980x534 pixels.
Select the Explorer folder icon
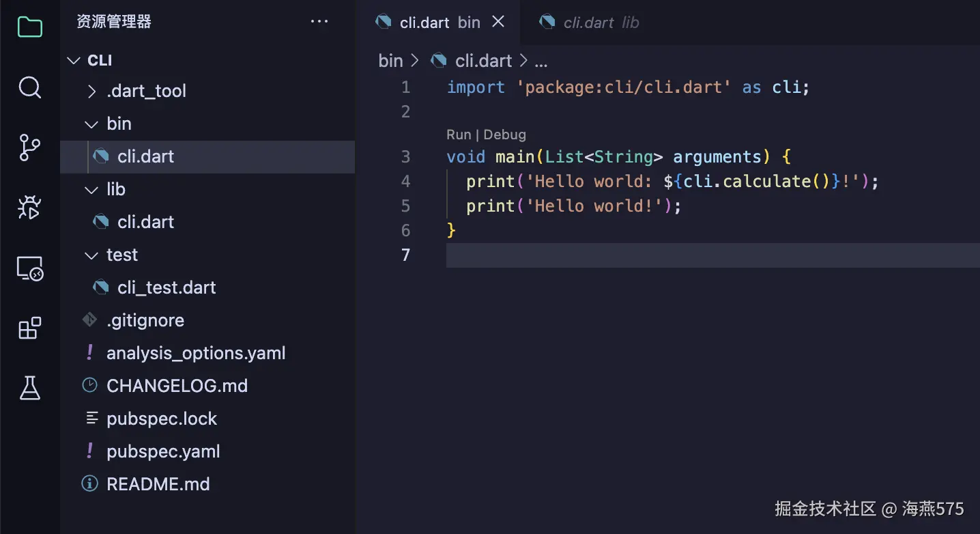[x=29, y=27]
